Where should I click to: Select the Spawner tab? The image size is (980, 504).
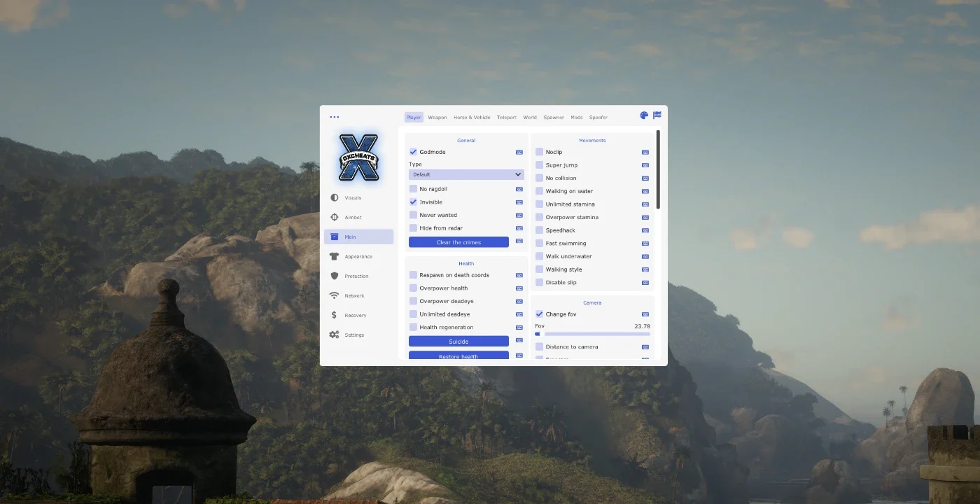[554, 118]
